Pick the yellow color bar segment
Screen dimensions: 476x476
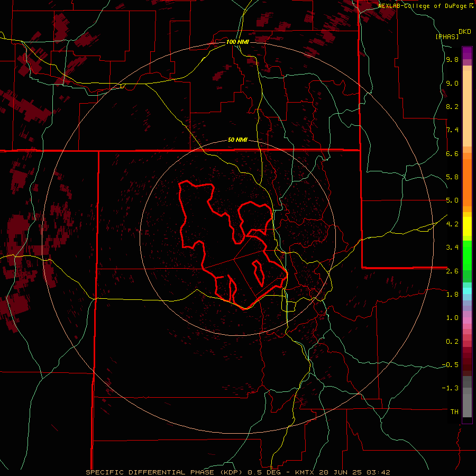tap(467, 226)
